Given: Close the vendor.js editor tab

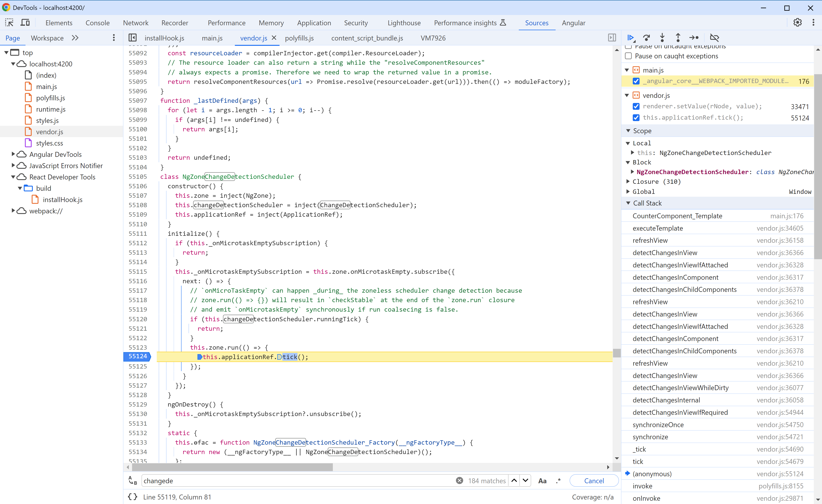Looking at the screenshot, I should pyautogui.click(x=274, y=38).
